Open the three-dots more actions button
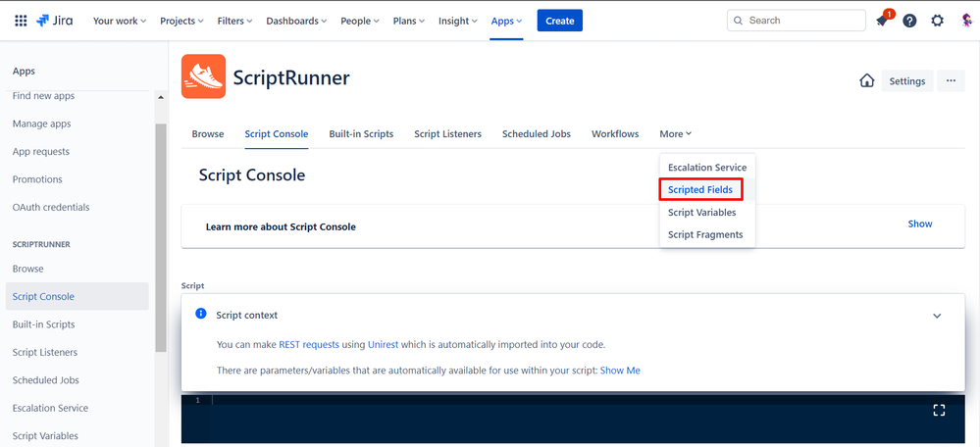This screenshot has height=447, width=980. [951, 81]
